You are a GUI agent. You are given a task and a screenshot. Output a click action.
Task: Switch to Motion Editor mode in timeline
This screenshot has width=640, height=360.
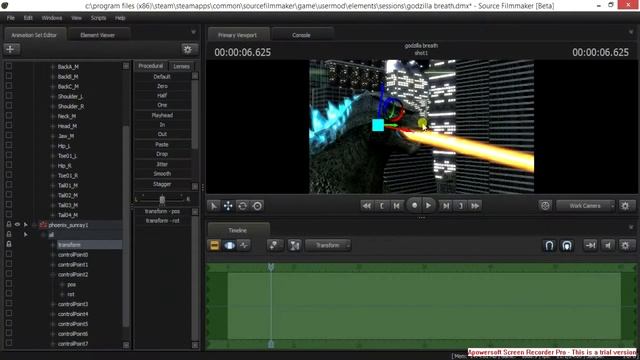(229, 245)
